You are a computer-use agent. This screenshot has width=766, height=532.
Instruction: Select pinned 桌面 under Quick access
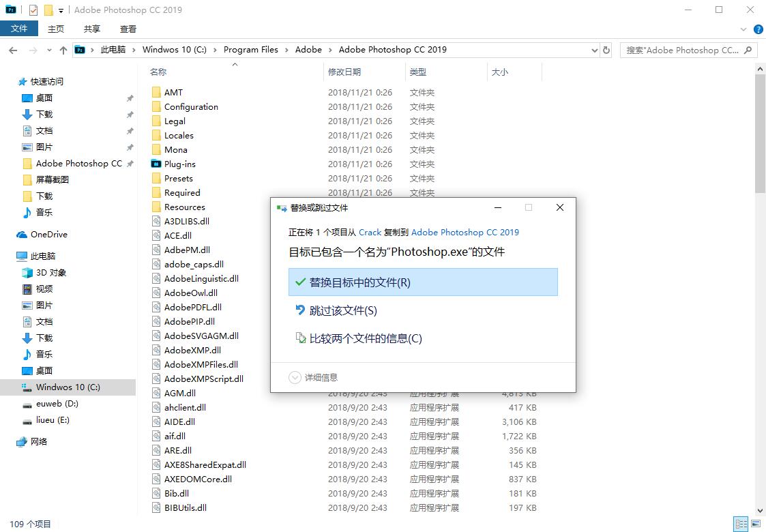[x=44, y=98]
